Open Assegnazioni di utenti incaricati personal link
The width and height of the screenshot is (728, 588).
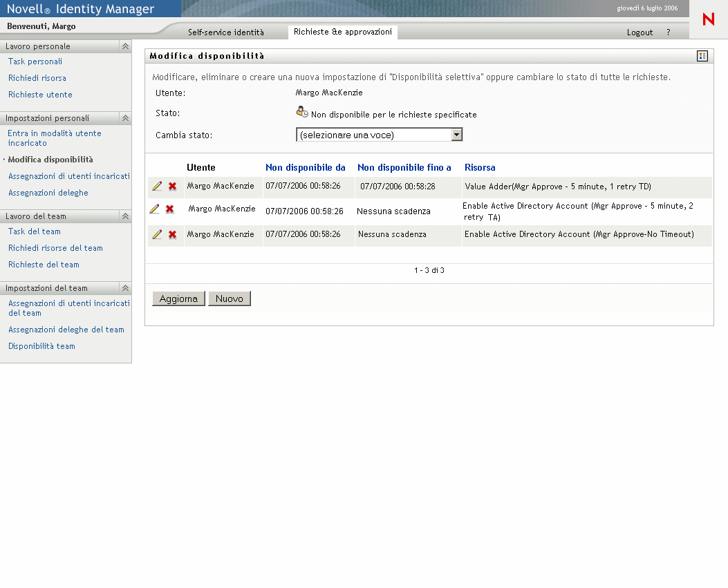click(x=68, y=176)
